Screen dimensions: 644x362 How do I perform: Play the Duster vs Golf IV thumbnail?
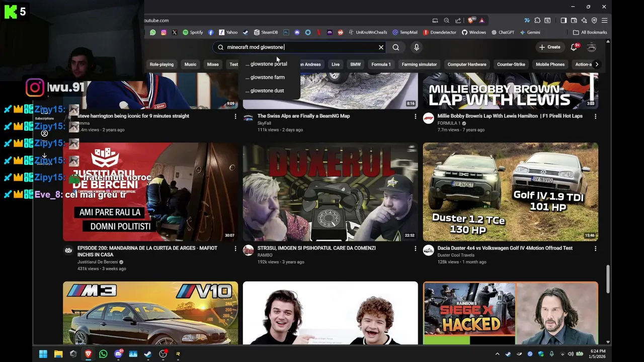pyautogui.click(x=510, y=192)
